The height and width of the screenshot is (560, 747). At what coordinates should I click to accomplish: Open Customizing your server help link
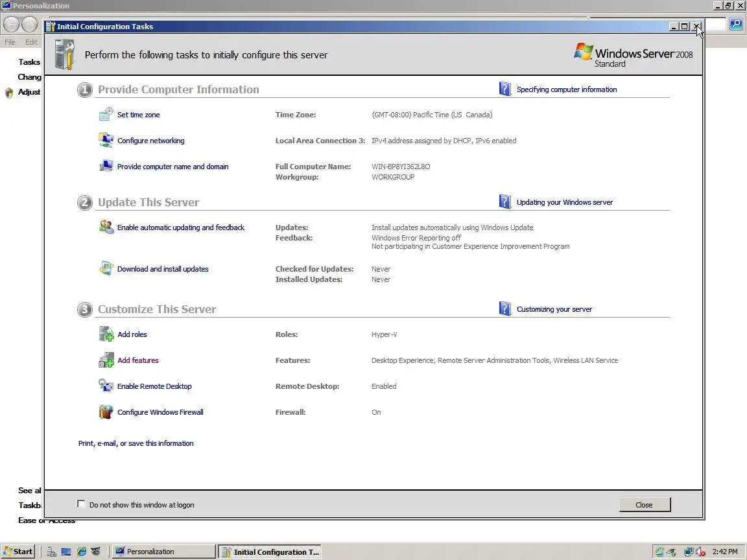tap(554, 309)
